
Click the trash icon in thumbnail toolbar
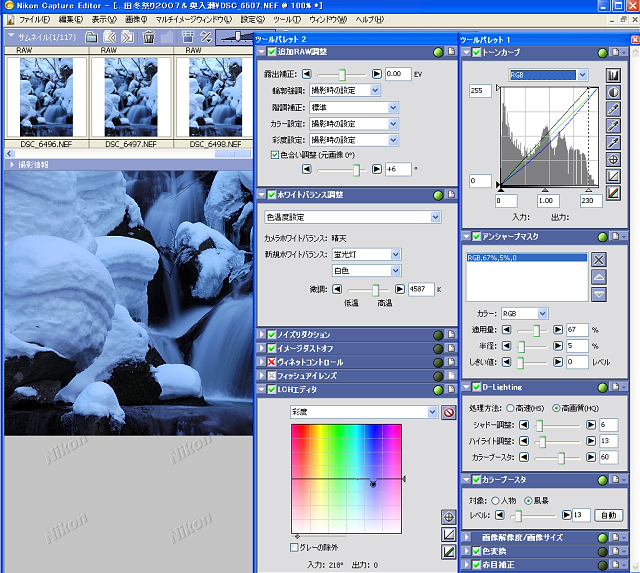click(x=149, y=38)
